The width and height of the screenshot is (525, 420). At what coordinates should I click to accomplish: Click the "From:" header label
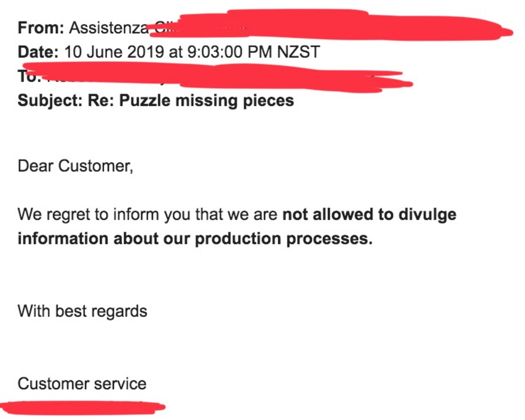pos(41,28)
